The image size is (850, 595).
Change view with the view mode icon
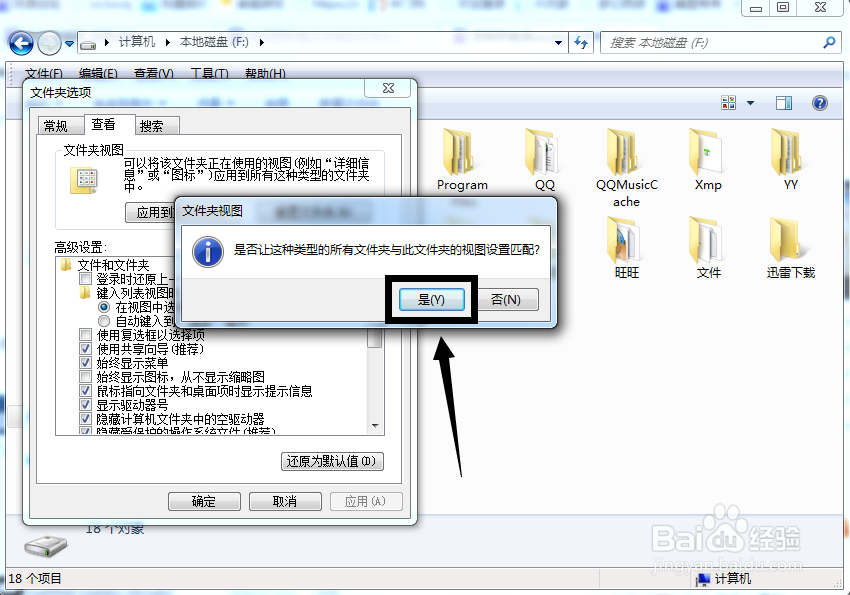729,102
